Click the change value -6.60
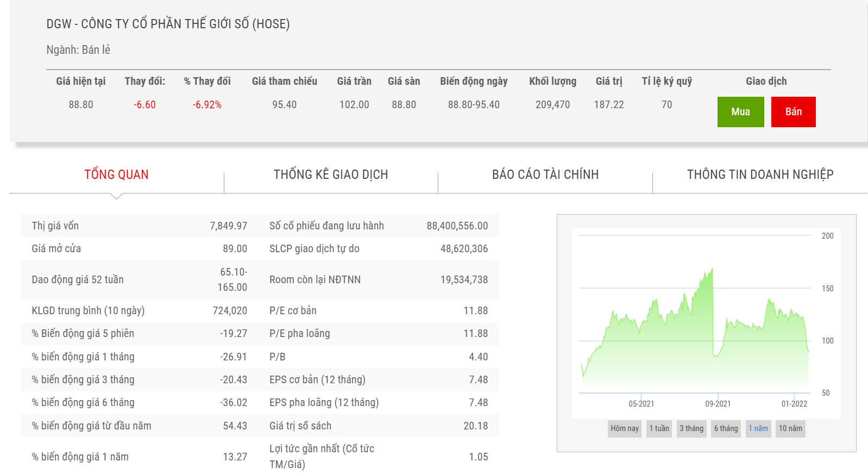 coord(144,105)
